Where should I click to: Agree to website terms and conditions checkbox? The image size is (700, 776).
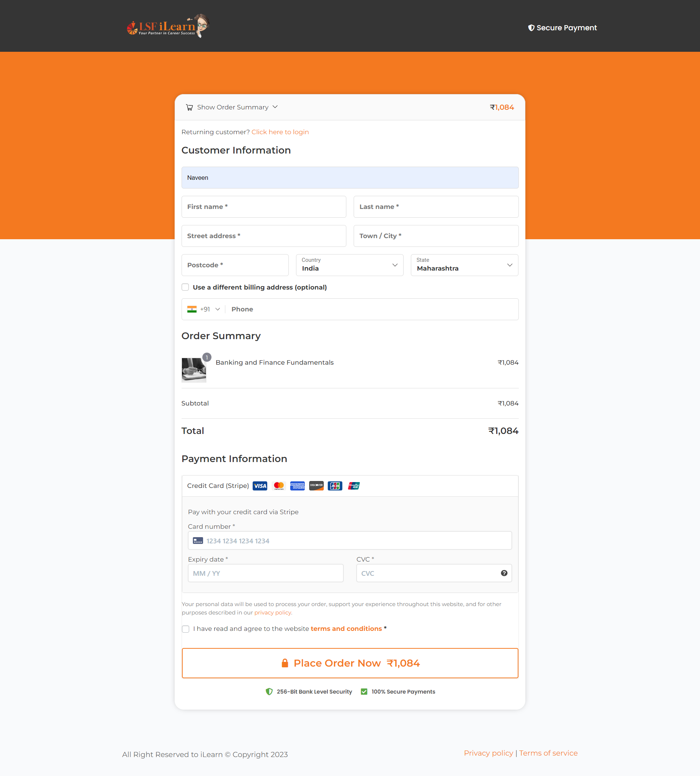tap(186, 629)
